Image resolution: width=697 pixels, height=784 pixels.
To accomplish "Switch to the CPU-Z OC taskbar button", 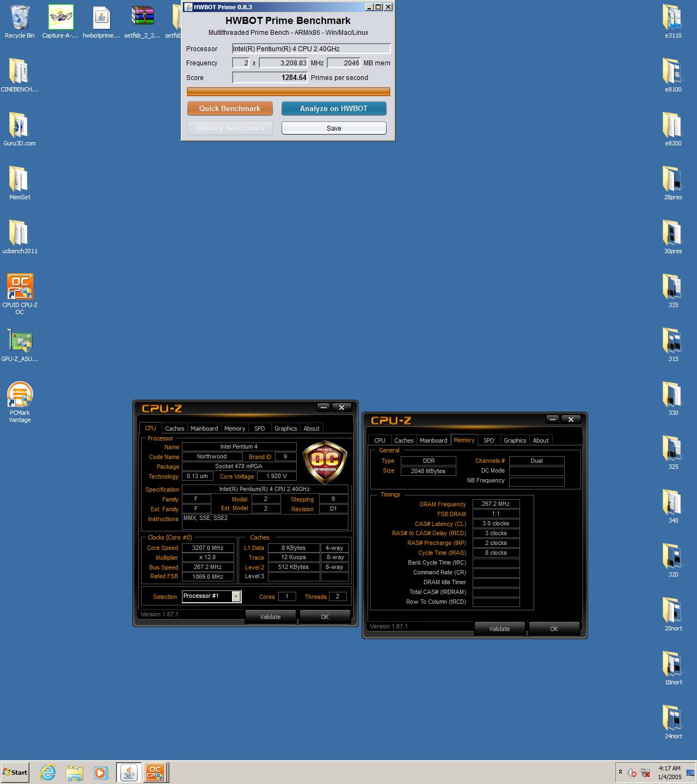I will (155, 772).
